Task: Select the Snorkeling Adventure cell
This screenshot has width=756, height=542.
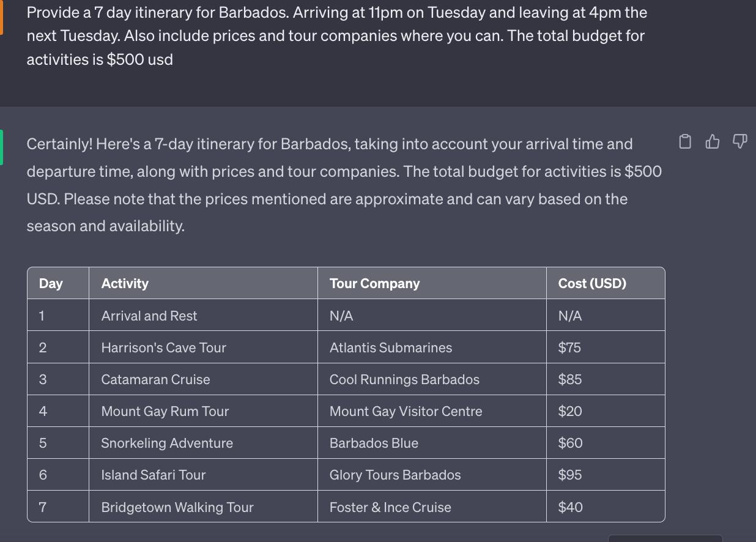Action: (x=203, y=443)
